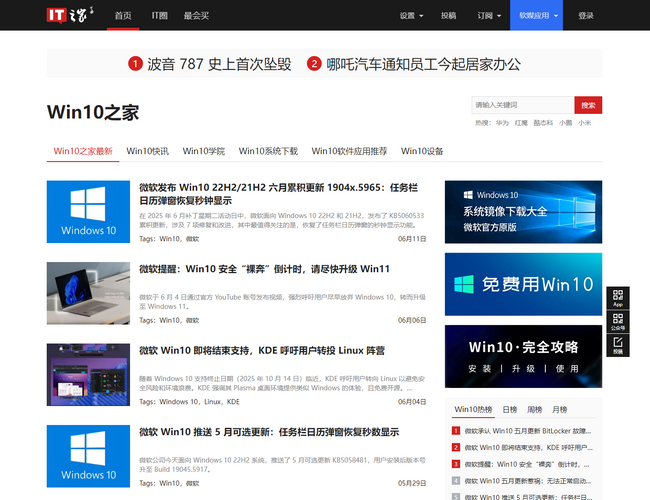Open article 微软提醒 Win10 安全裸奔倒计时
The image size is (650, 500).
[264, 269]
